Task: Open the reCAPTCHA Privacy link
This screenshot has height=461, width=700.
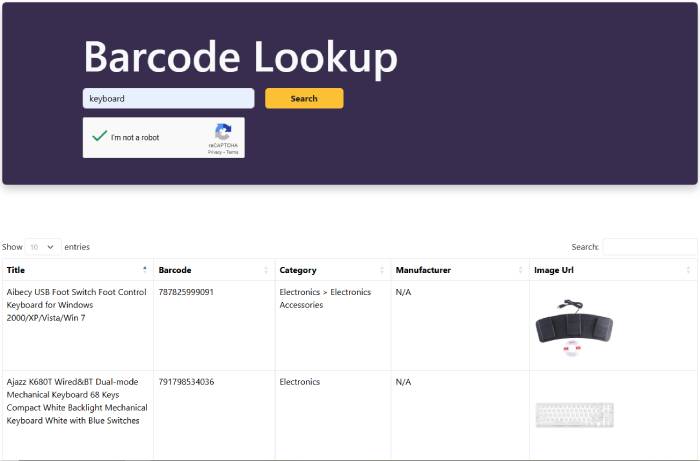Action: tap(215, 152)
